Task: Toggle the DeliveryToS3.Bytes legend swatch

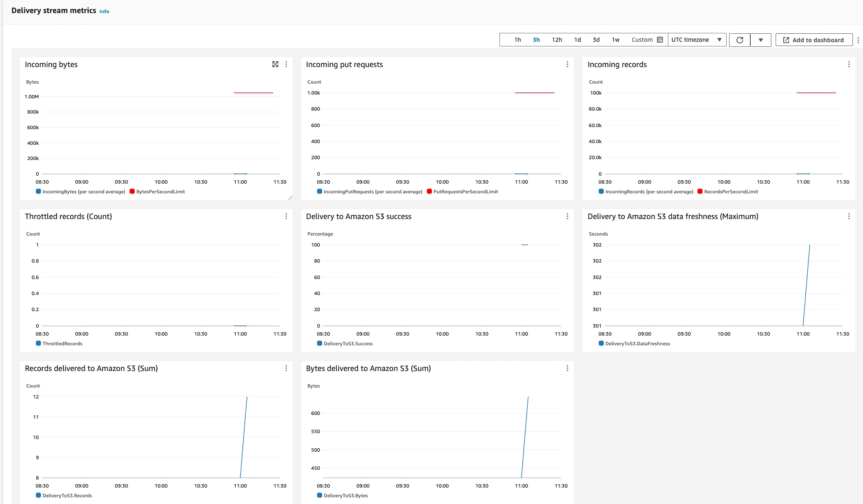Action: click(x=320, y=495)
